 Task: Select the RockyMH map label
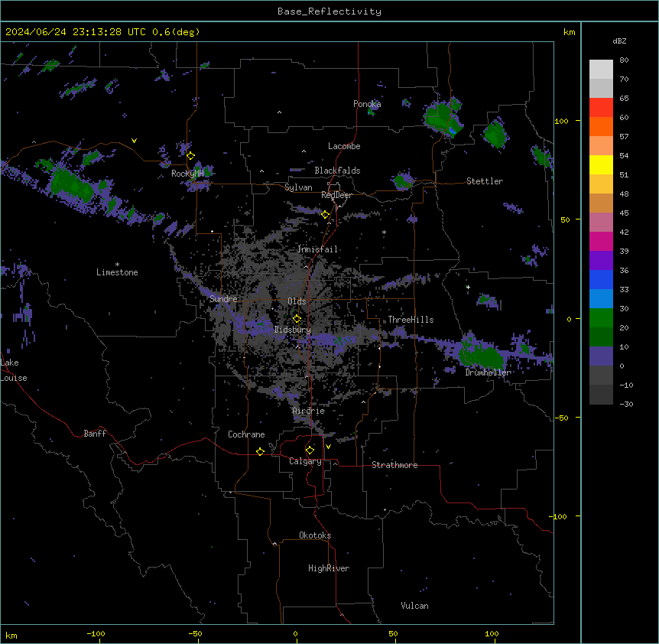pos(187,174)
